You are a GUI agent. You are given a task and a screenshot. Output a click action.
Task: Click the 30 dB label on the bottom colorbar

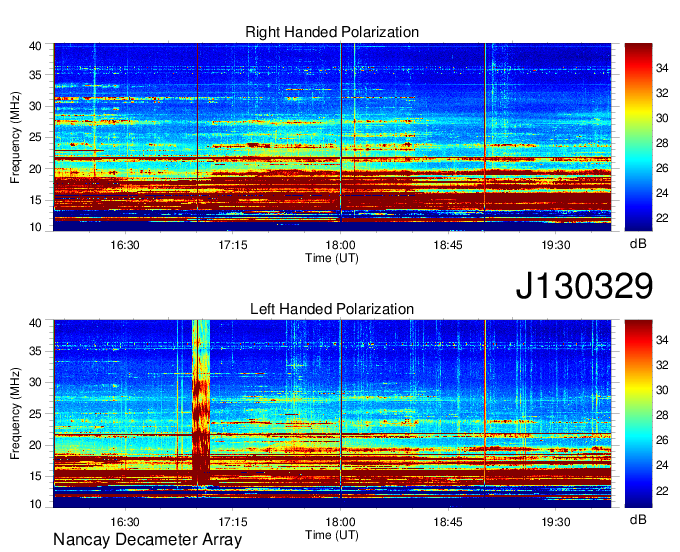point(662,390)
